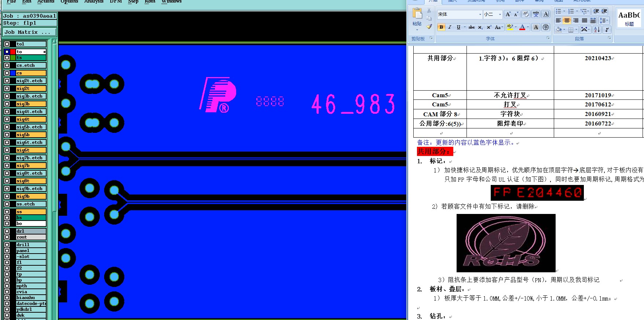Open the Windows menu

(172, 1)
